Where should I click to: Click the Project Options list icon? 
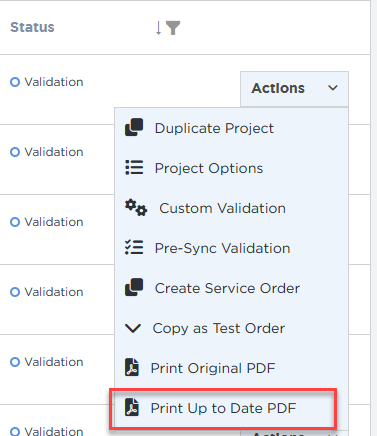click(134, 167)
